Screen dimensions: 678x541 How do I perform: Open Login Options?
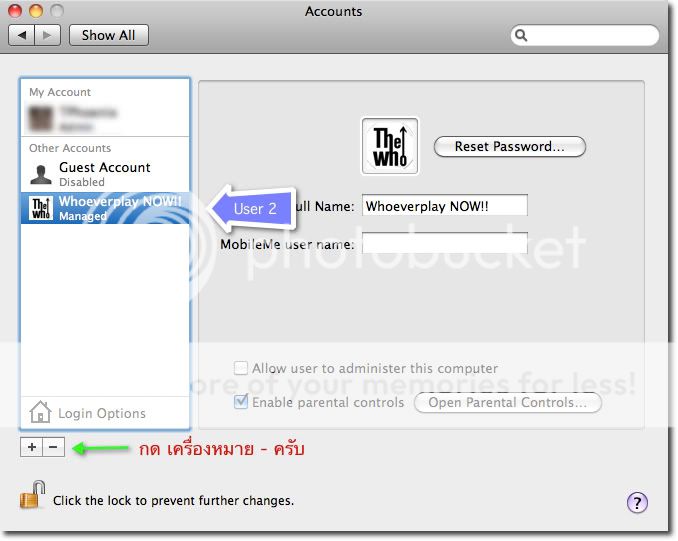[105, 413]
